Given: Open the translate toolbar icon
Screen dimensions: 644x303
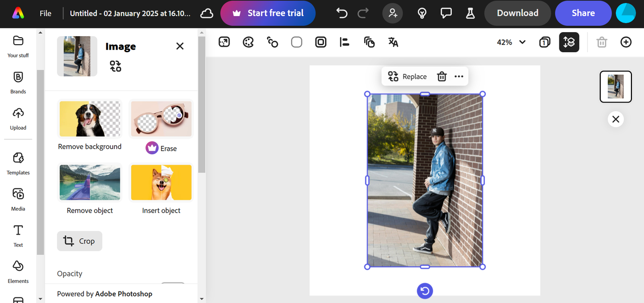Looking at the screenshot, I should tap(393, 42).
